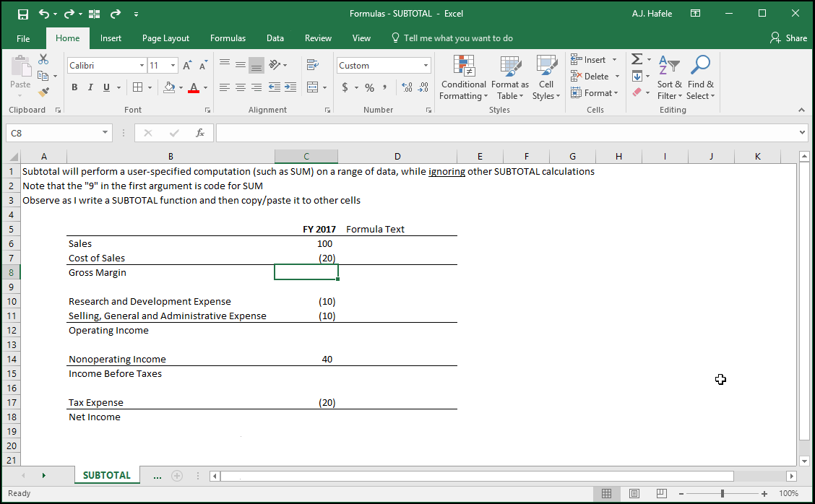815x504 pixels.
Task: Switch to the Page Layout tab
Action: tap(165, 38)
